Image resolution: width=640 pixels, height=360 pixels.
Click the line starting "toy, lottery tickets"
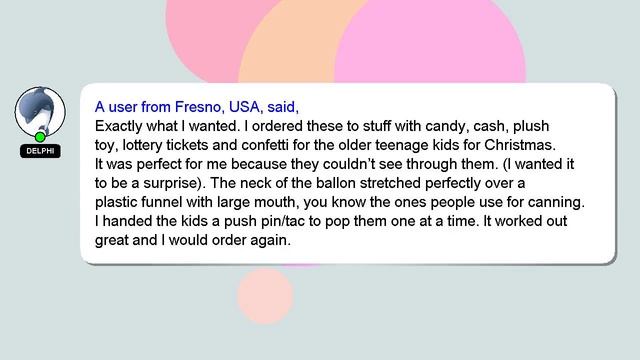point(325,145)
